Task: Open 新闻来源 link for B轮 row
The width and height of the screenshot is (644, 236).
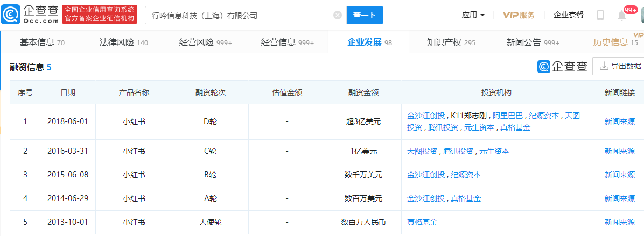Action: 619,175
